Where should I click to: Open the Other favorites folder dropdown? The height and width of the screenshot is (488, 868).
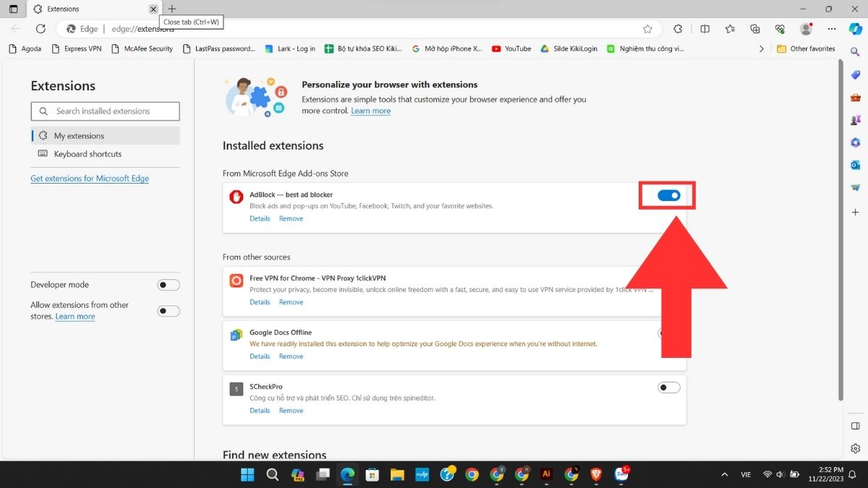(805, 48)
